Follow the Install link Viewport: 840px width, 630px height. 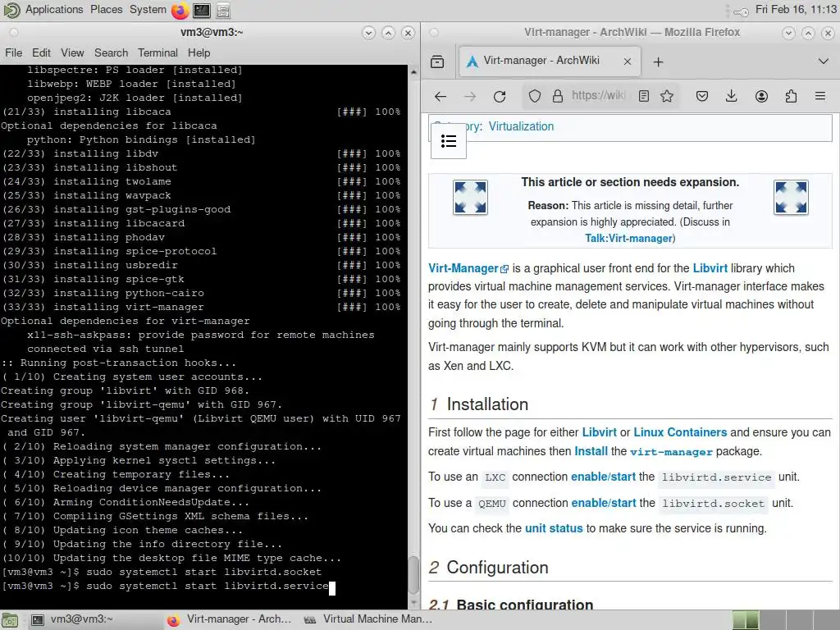tap(591, 451)
